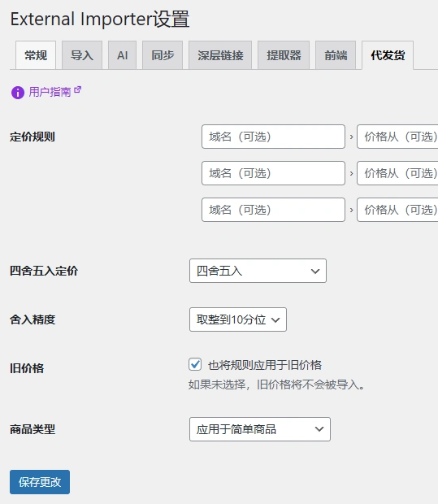Screen dimensions: 438x504
Task: Open the 四舍五入定价 dropdown
Action: (x=258, y=271)
